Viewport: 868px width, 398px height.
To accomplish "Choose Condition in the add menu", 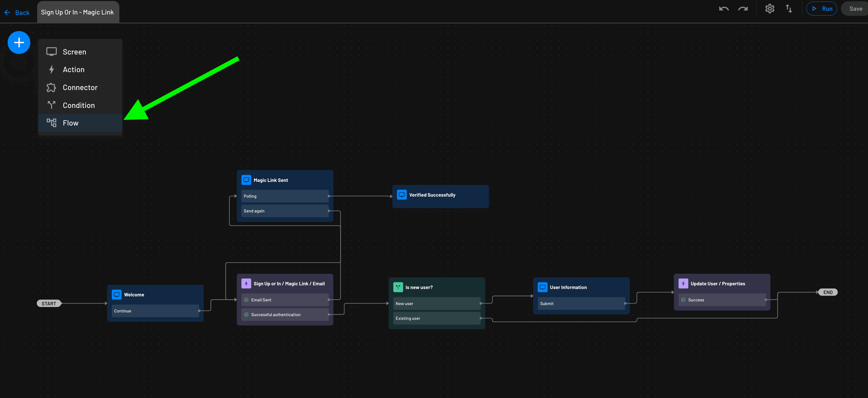I will [x=79, y=105].
